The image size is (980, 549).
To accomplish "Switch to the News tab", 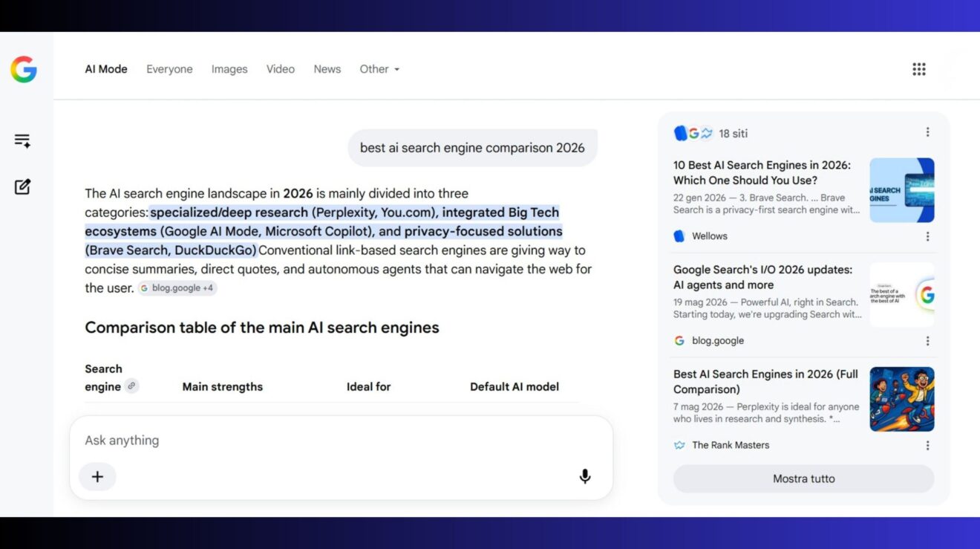I will tap(327, 69).
